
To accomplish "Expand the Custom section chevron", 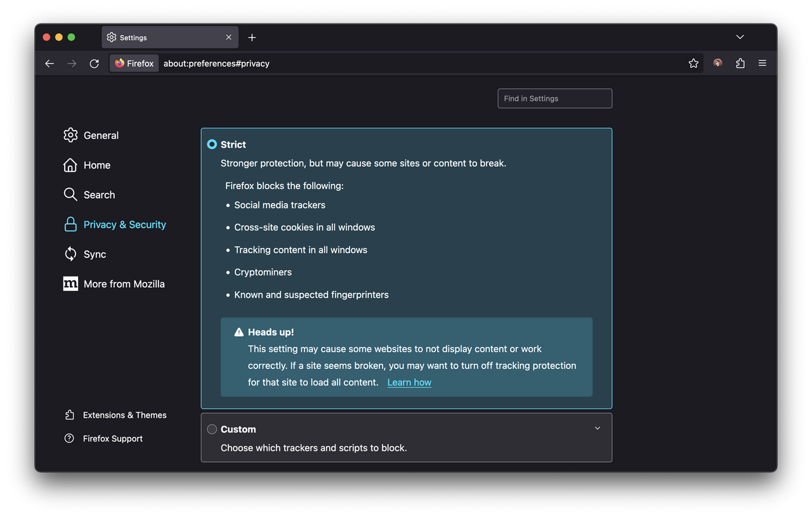I will pyautogui.click(x=597, y=429).
